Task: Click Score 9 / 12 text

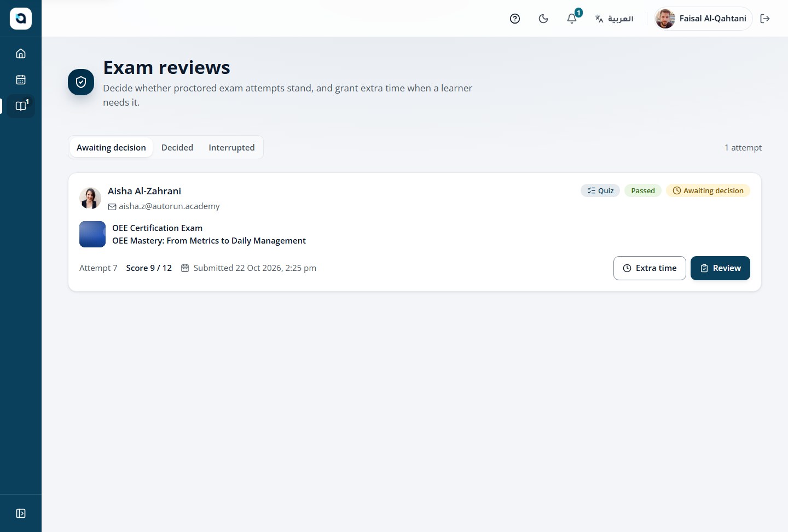Action: (149, 268)
